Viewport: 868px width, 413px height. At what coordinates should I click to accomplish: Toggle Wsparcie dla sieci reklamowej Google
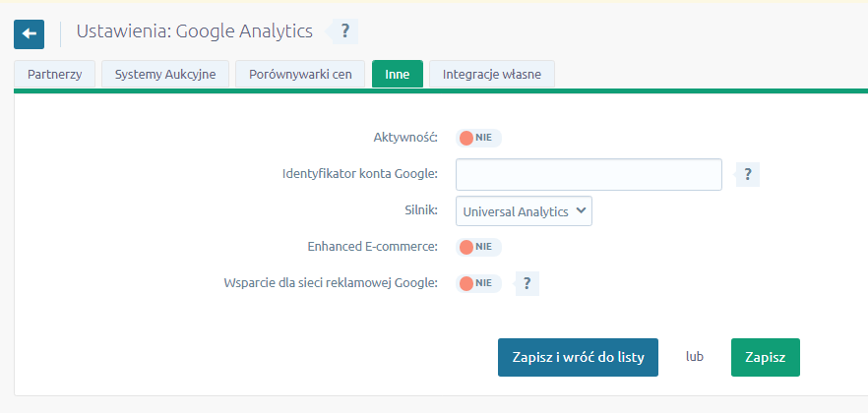coord(478,283)
